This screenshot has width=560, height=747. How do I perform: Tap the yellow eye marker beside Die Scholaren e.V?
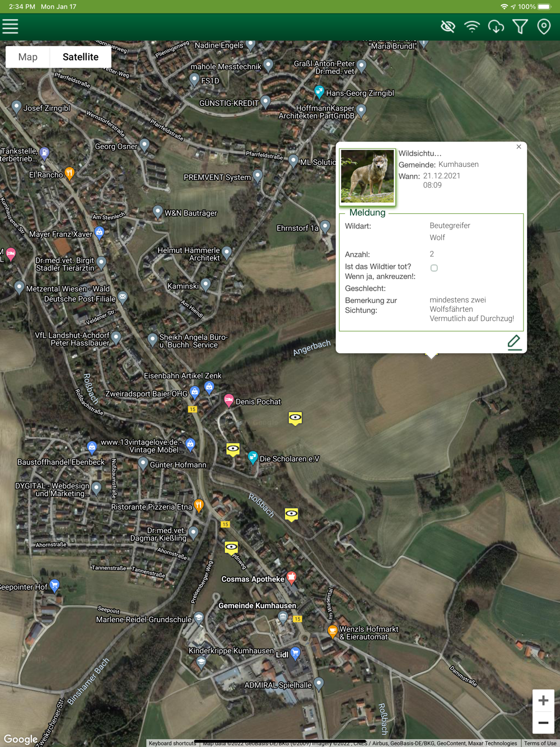click(x=233, y=449)
